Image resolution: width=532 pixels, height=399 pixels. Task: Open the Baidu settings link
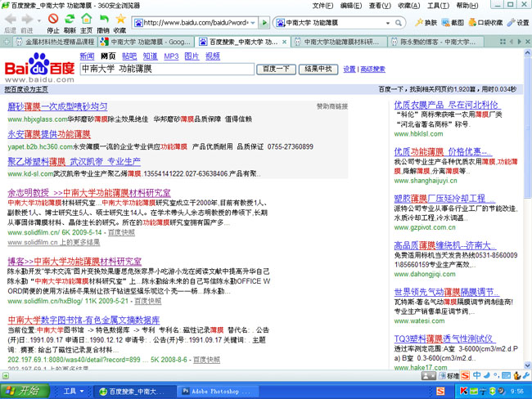point(349,69)
